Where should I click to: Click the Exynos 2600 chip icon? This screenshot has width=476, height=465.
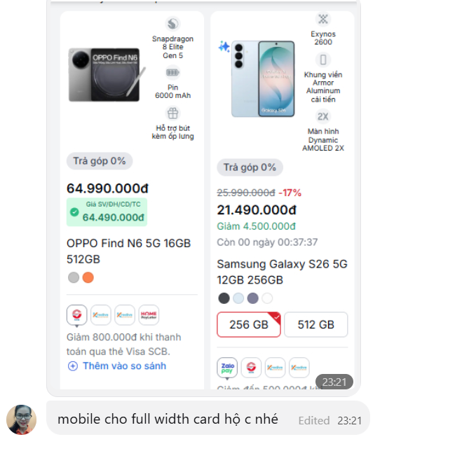pyautogui.click(x=323, y=19)
